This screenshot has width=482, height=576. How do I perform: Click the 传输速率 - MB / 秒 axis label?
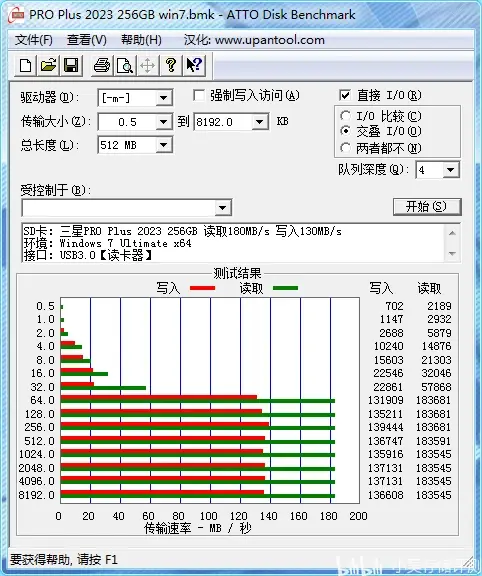(x=198, y=528)
